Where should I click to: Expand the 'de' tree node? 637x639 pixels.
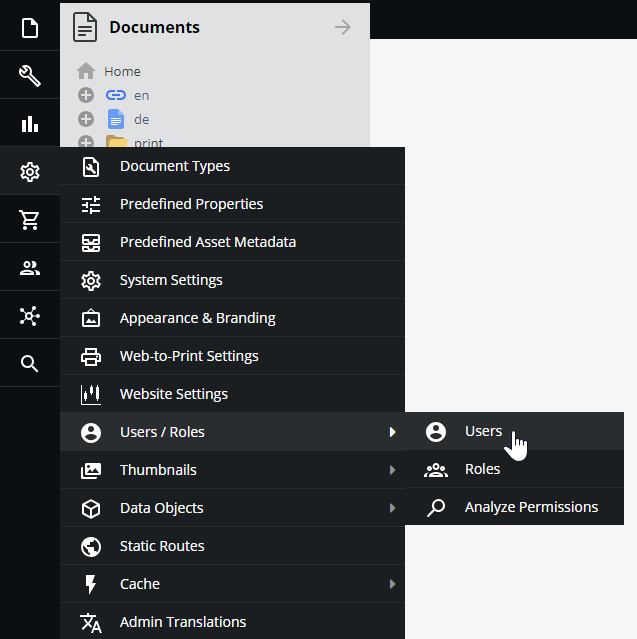[86, 119]
